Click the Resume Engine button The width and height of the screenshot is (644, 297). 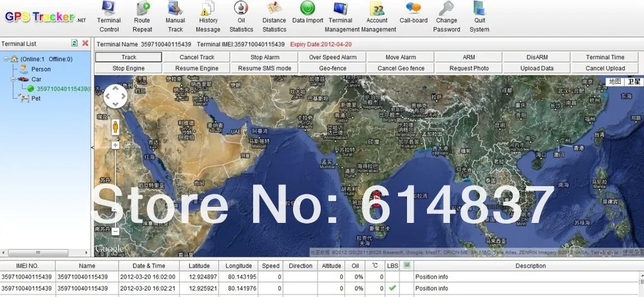click(x=196, y=68)
